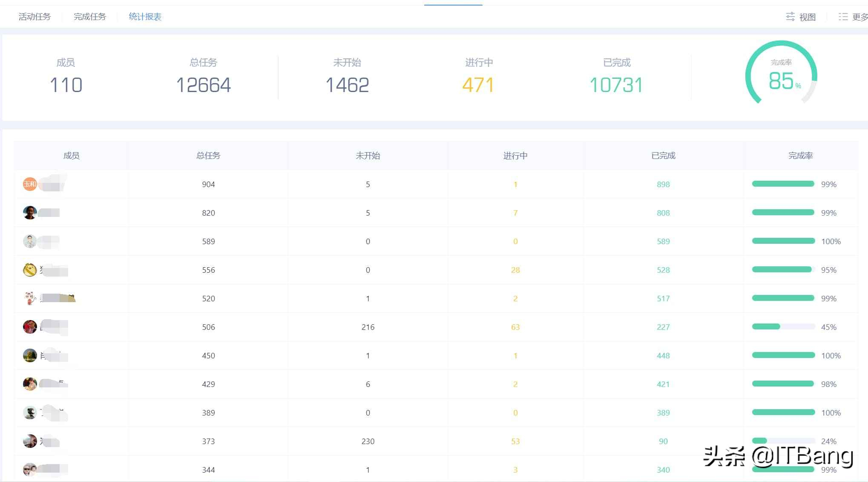Click in-progress count 53
Image resolution: width=868 pixels, height=482 pixels.
pyautogui.click(x=515, y=442)
